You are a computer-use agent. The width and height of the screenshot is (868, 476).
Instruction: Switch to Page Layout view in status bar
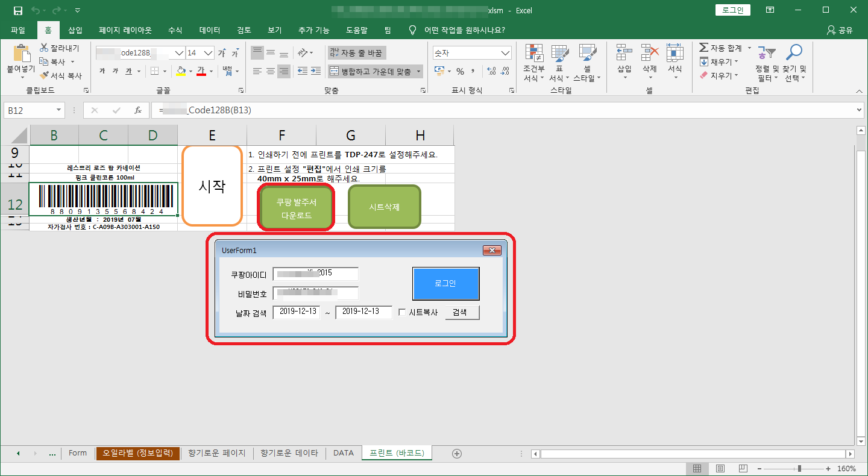(720, 469)
